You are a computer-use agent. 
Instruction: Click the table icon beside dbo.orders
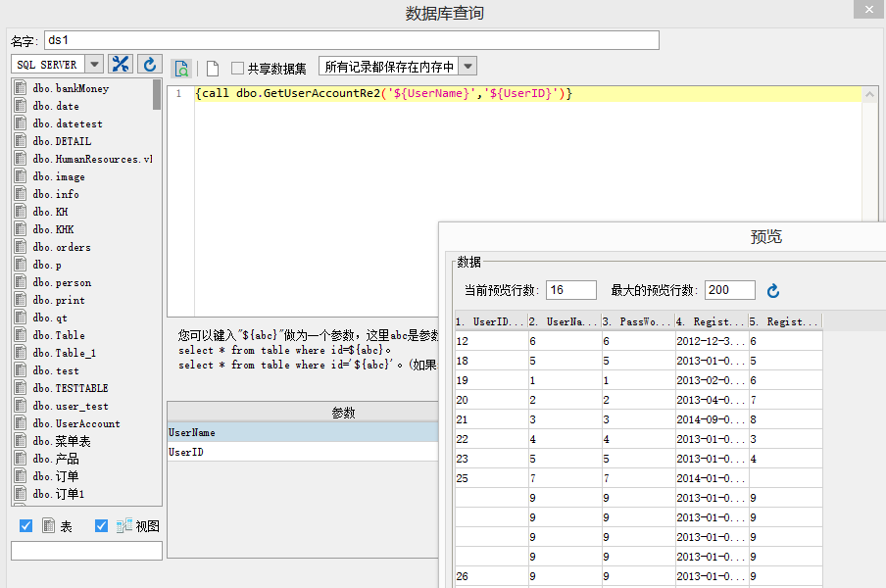(x=21, y=246)
